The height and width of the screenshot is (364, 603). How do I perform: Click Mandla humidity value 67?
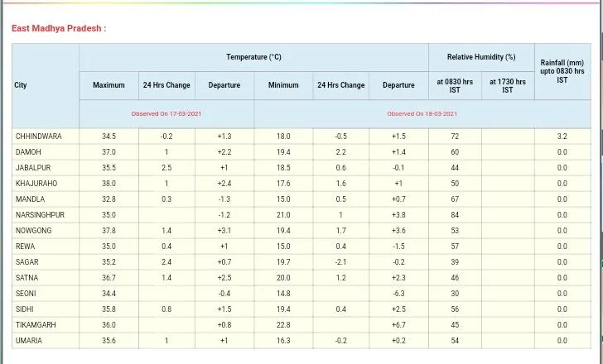pyautogui.click(x=455, y=199)
